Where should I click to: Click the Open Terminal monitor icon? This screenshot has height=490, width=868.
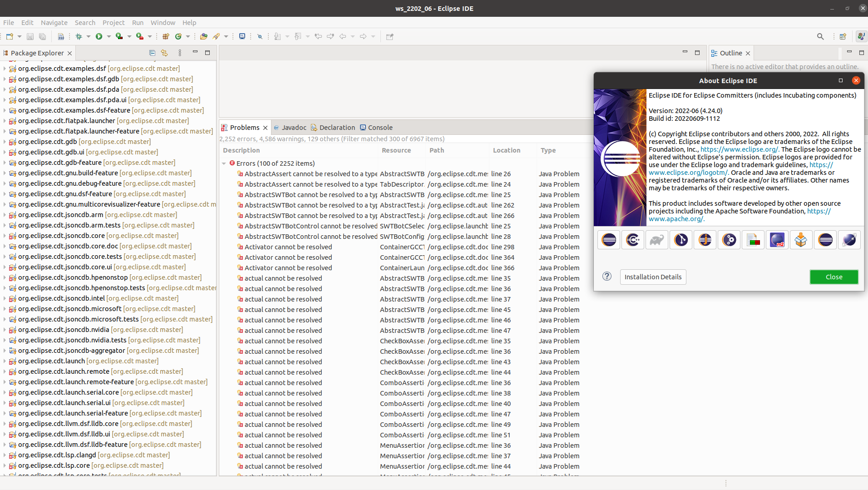tap(242, 36)
